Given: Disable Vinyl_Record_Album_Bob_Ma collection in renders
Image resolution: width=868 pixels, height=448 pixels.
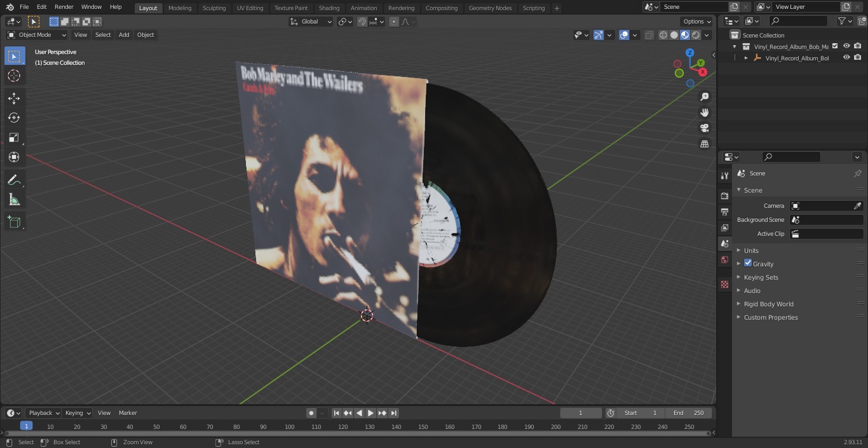Looking at the screenshot, I should click(858, 46).
